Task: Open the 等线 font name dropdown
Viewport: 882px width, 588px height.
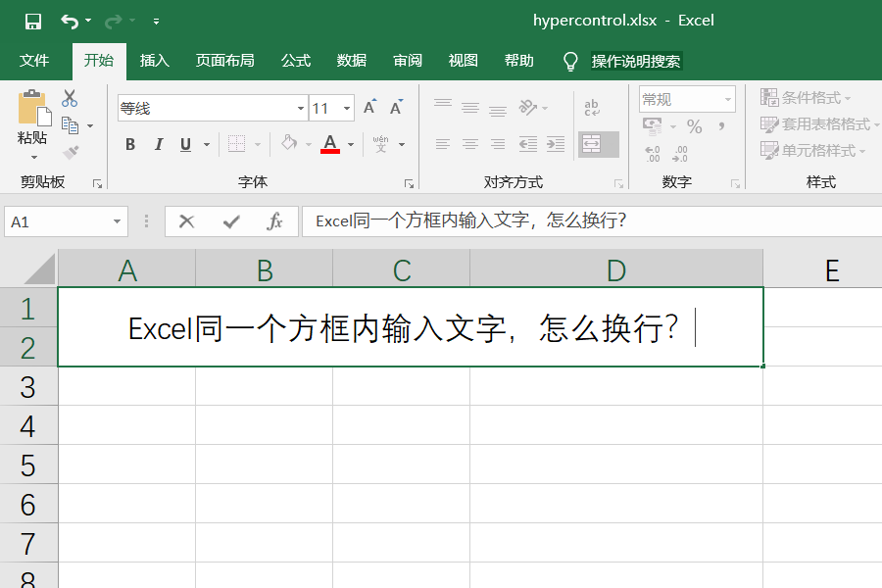Action: (301, 108)
